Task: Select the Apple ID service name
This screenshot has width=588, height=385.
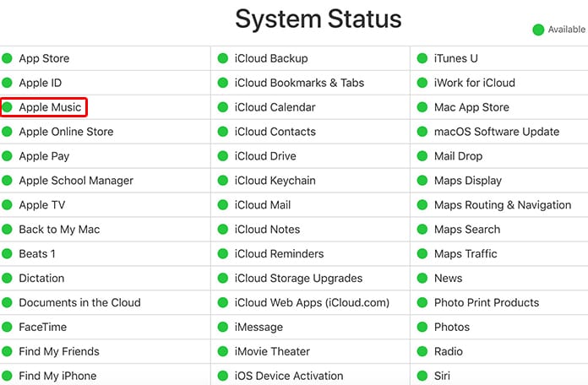Action: [41, 83]
